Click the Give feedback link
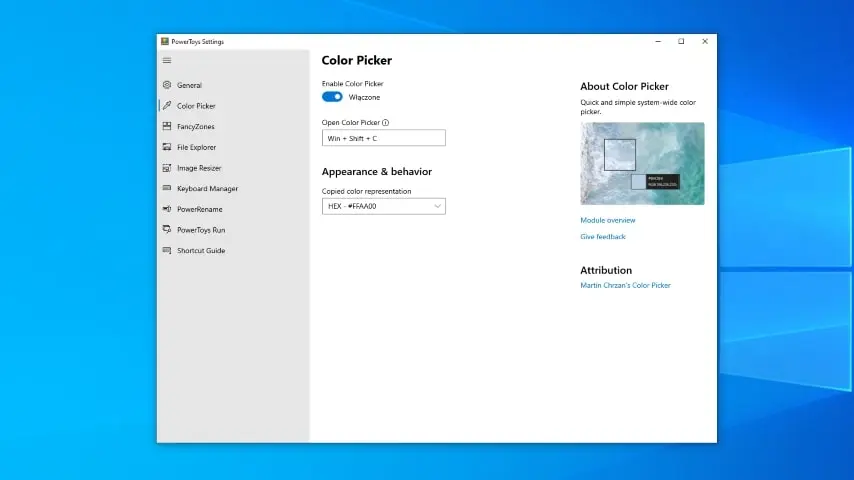 603,237
